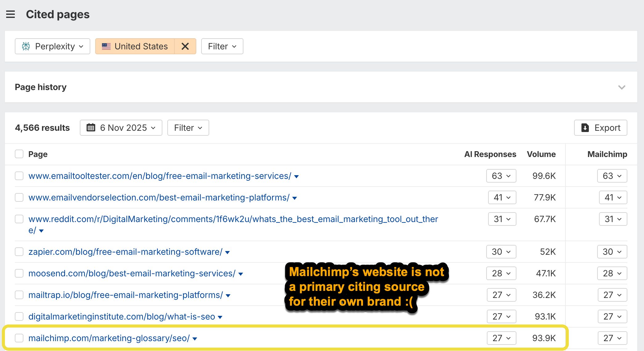Click the United States flag icon
644x351 pixels.
click(106, 46)
